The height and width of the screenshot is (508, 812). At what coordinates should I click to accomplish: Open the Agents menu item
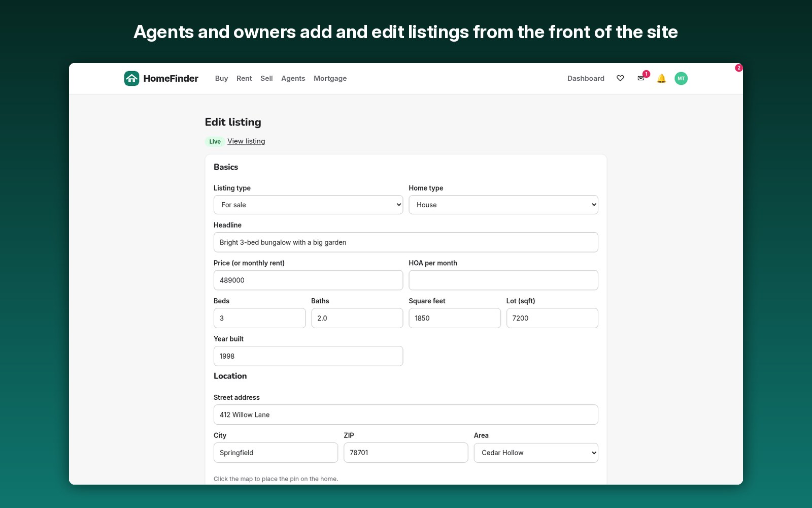pyautogui.click(x=293, y=78)
